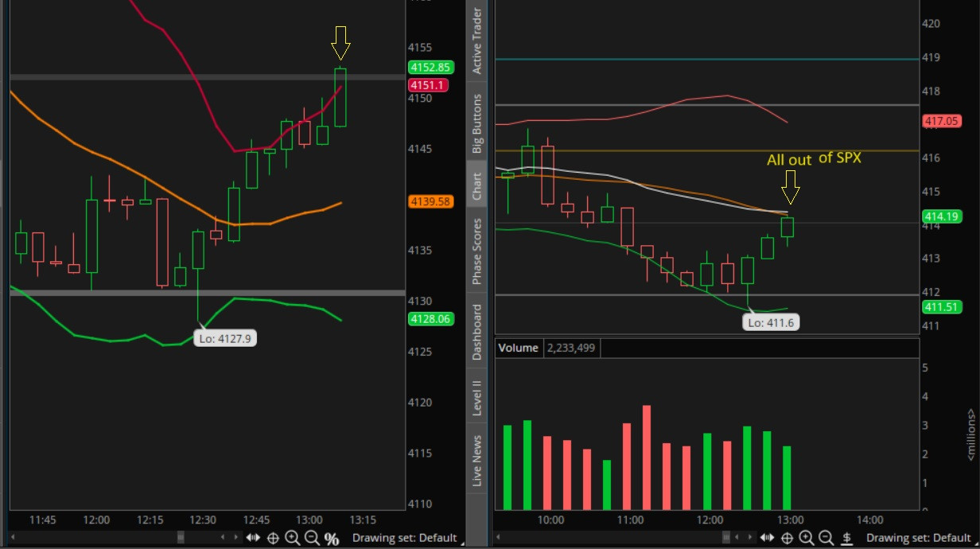Step the left chart one bar backward
This screenshot has height=549, width=980.
pos(223,538)
